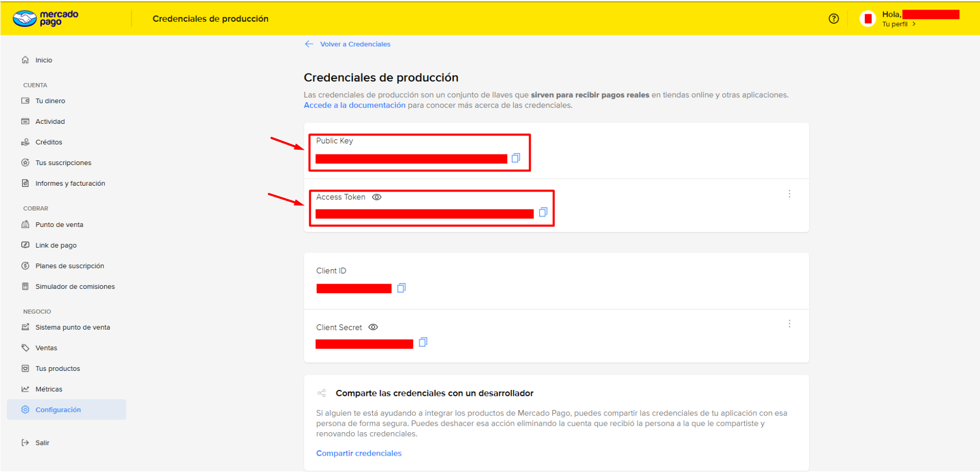Click the Comparte las credenciales con un desarrollador heading
Screen dimensions: 980x473
click(434, 393)
